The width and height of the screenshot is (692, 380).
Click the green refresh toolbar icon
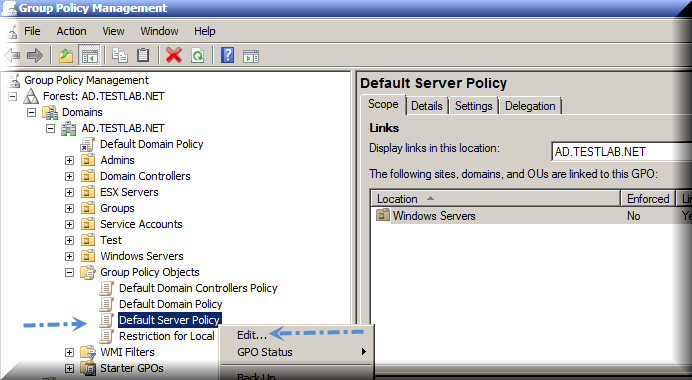click(x=197, y=56)
